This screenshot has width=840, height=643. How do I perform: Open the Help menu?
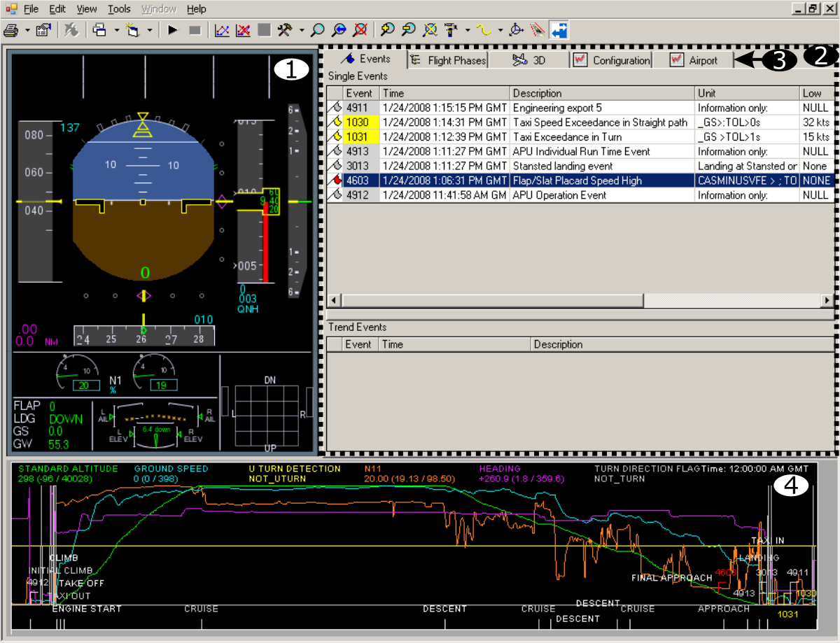(x=197, y=9)
